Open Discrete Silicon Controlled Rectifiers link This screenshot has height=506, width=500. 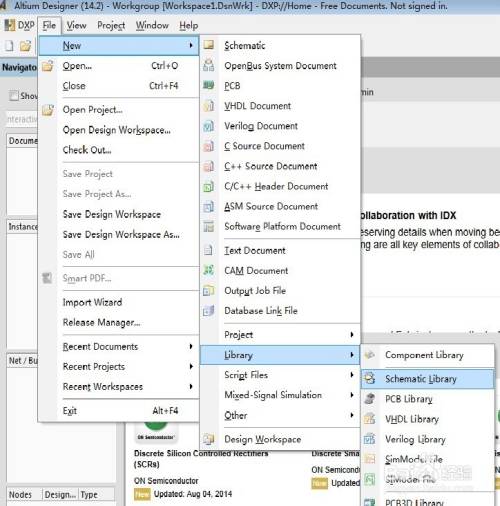point(201,458)
